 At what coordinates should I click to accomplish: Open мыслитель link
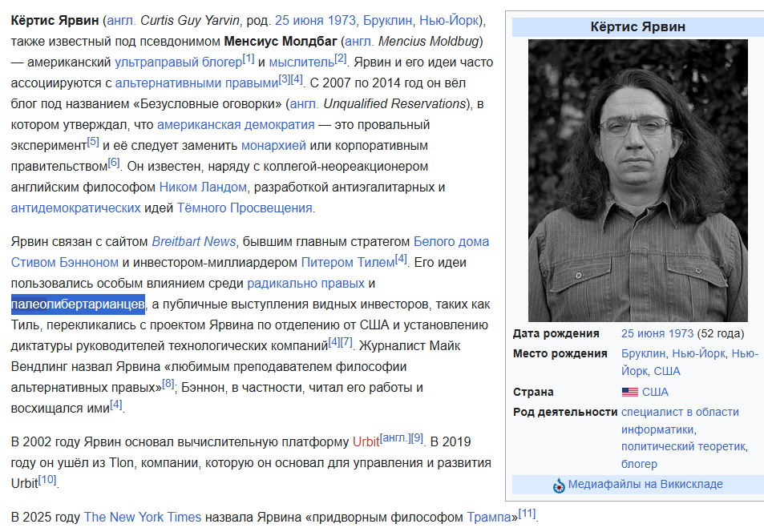[x=301, y=62]
